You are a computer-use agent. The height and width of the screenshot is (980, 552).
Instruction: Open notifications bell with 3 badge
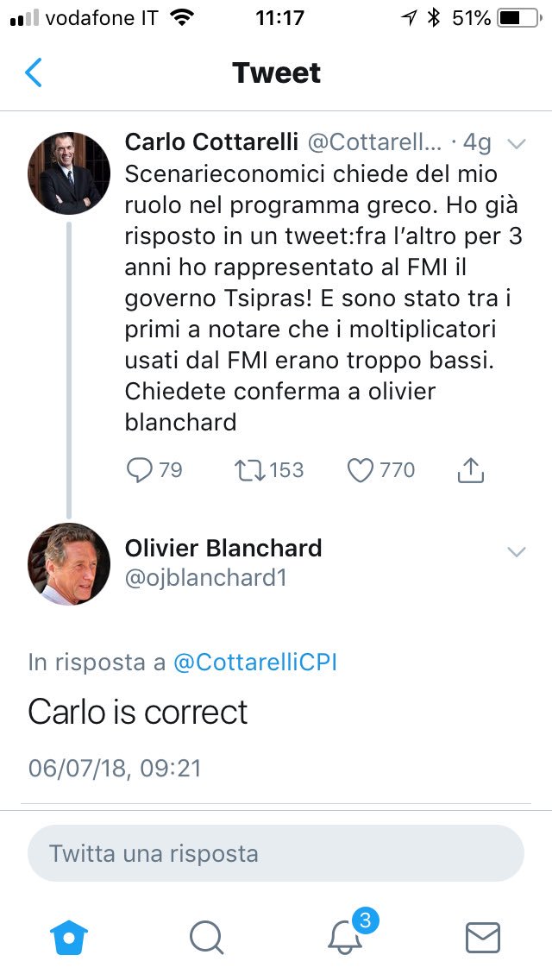click(x=347, y=936)
